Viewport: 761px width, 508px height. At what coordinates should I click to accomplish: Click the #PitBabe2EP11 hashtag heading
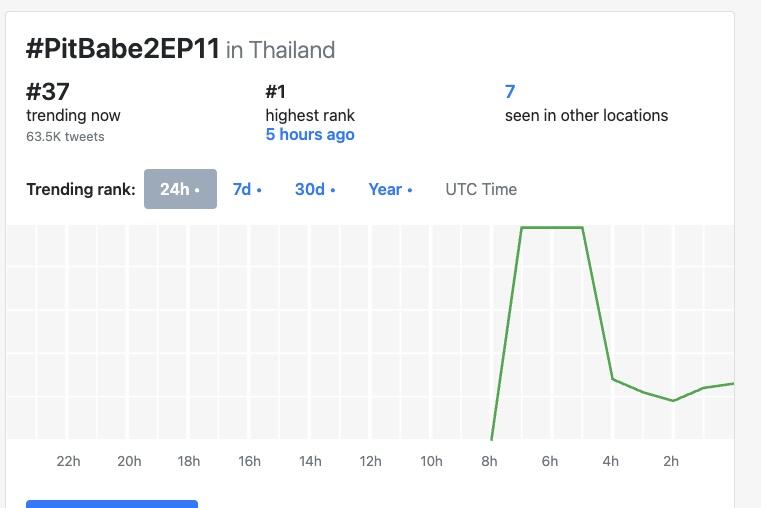[x=123, y=49]
